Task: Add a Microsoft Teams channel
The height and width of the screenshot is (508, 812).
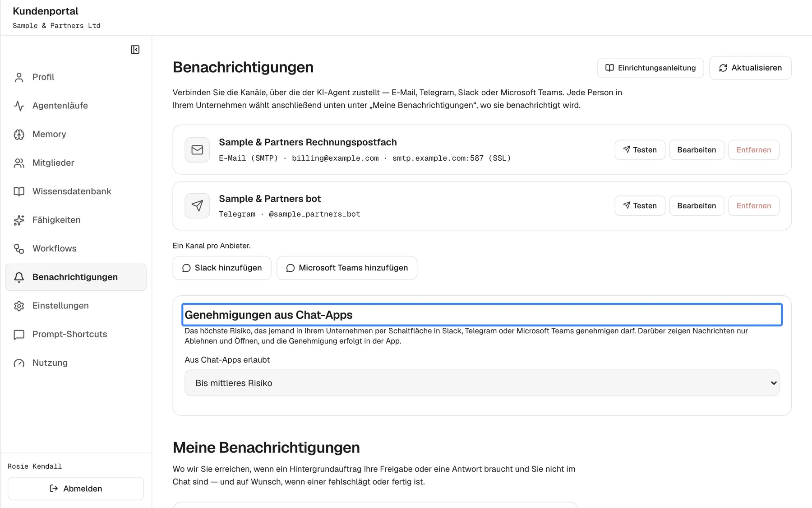Action: [x=347, y=268]
